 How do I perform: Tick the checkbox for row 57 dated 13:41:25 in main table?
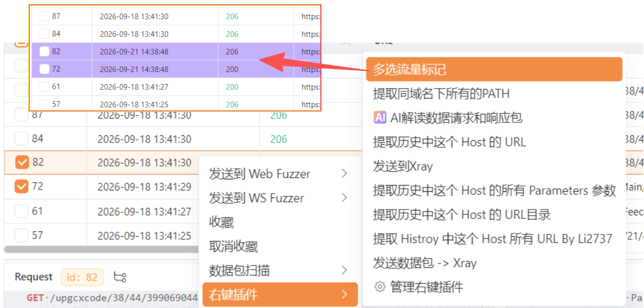tap(22, 235)
